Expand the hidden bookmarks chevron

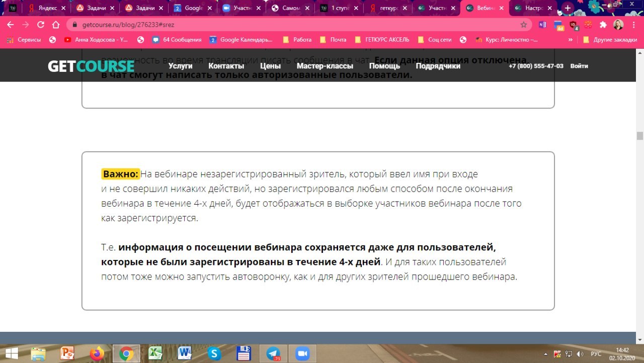[x=570, y=40]
